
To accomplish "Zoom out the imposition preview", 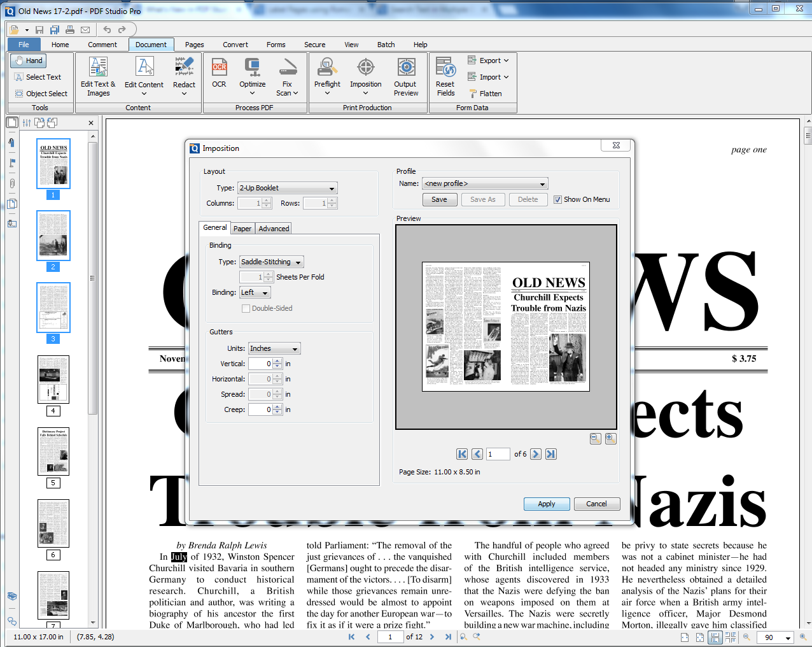I will pyautogui.click(x=596, y=438).
